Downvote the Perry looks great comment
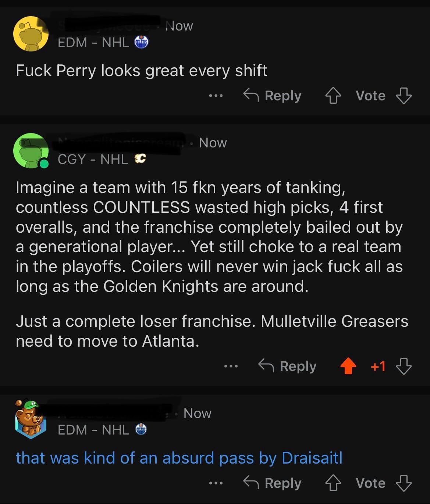Viewport: 430px width, 504px height. pyautogui.click(x=404, y=96)
